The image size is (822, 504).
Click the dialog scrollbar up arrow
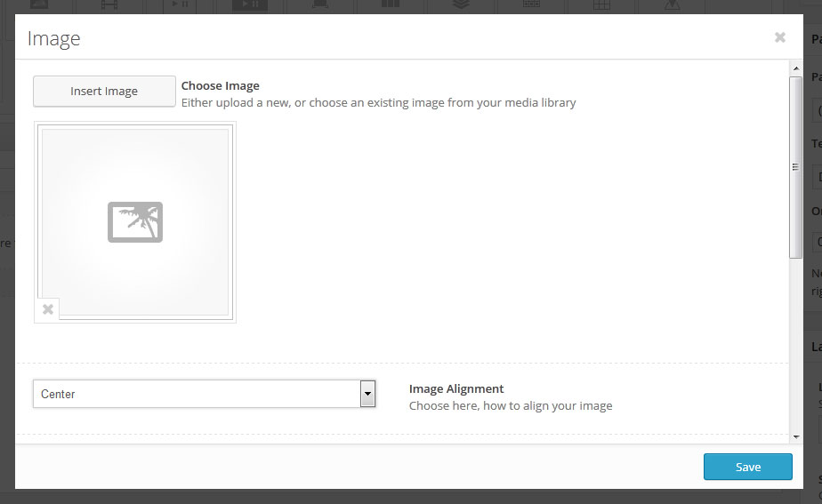click(x=796, y=68)
